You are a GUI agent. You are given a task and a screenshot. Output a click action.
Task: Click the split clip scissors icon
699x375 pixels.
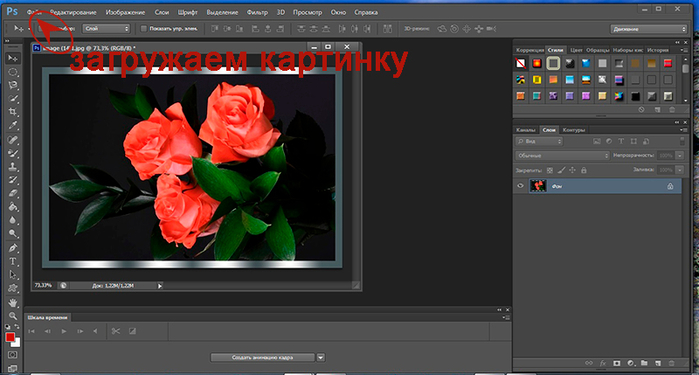116,331
